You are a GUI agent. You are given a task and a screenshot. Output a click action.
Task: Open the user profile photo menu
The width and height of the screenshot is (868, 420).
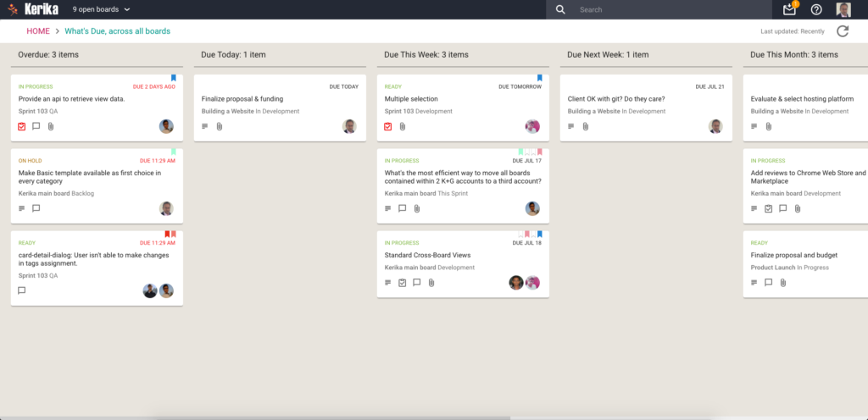pyautogui.click(x=843, y=9)
